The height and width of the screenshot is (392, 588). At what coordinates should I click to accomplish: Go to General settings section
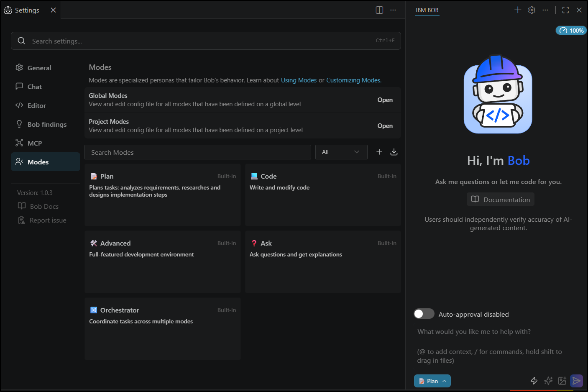[x=45, y=68]
